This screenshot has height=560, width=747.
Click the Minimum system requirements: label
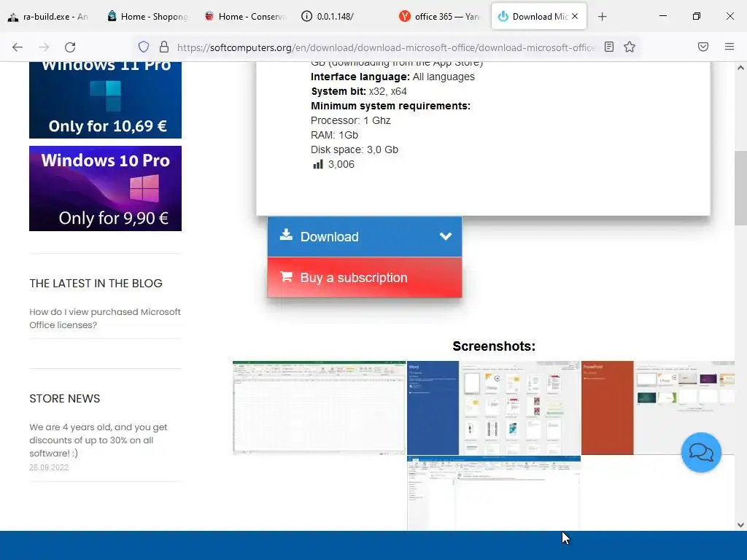pyautogui.click(x=391, y=106)
